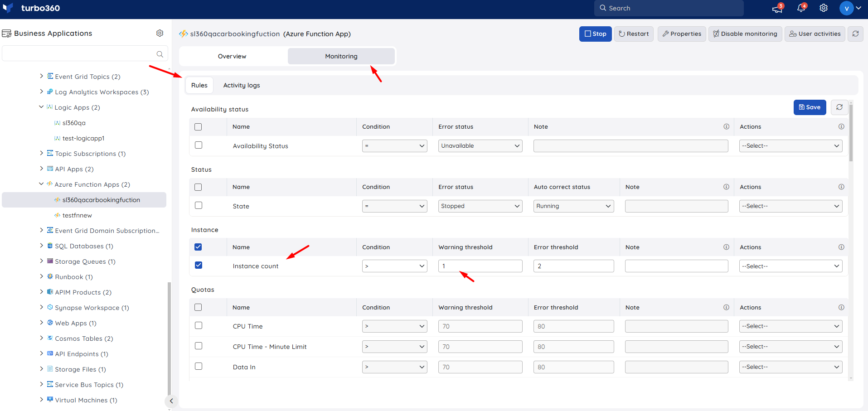
Task: Click the Instance count warning threshold field
Action: [x=480, y=266]
